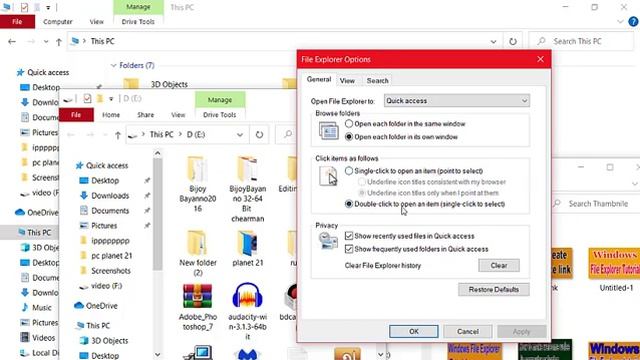Click Cancel in File Explorer Options
The height and width of the screenshot is (360, 640).
click(468, 331)
